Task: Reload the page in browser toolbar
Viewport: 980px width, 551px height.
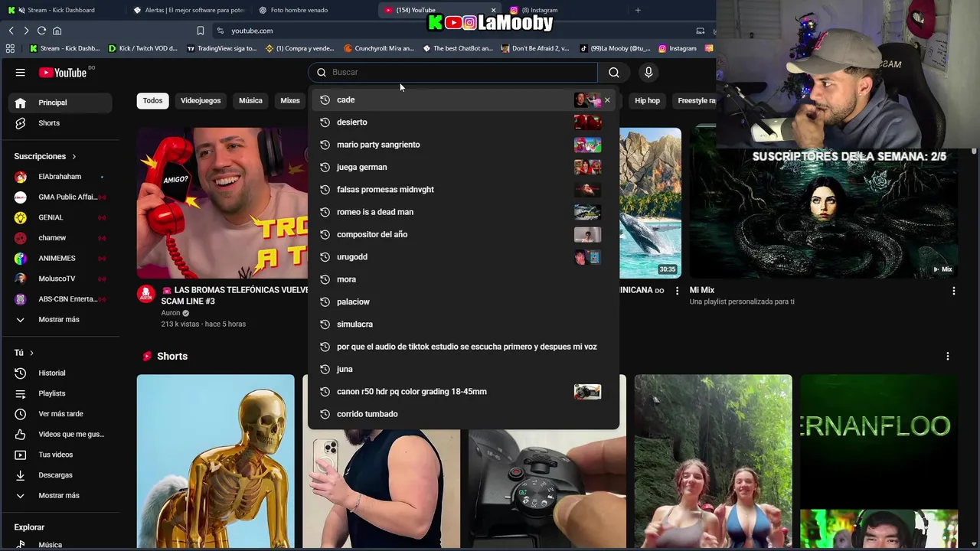Action: [41, 31]
